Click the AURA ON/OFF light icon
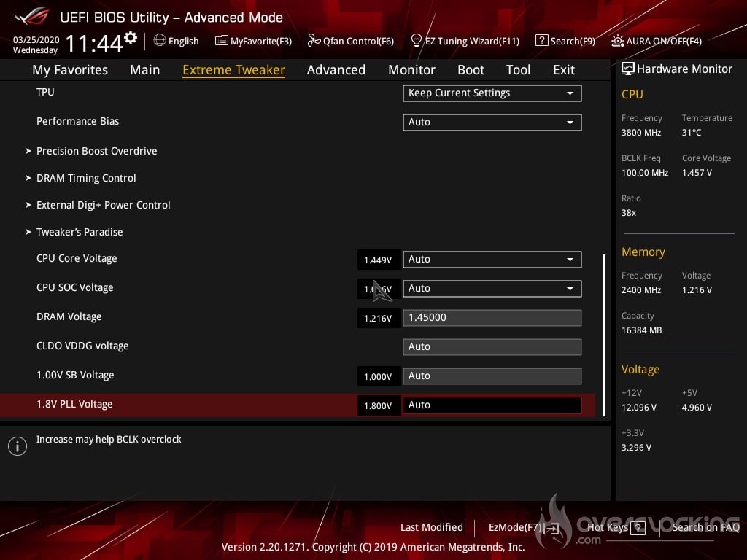Viewport: 747px width, 560px height. 617,41
